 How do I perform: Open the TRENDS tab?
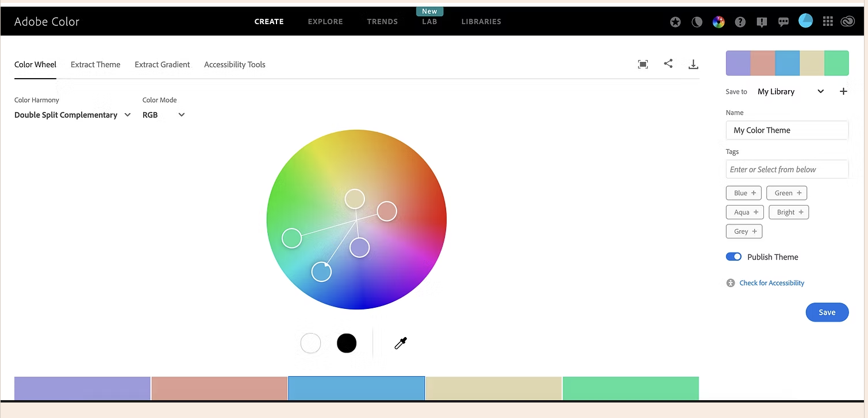382,22
